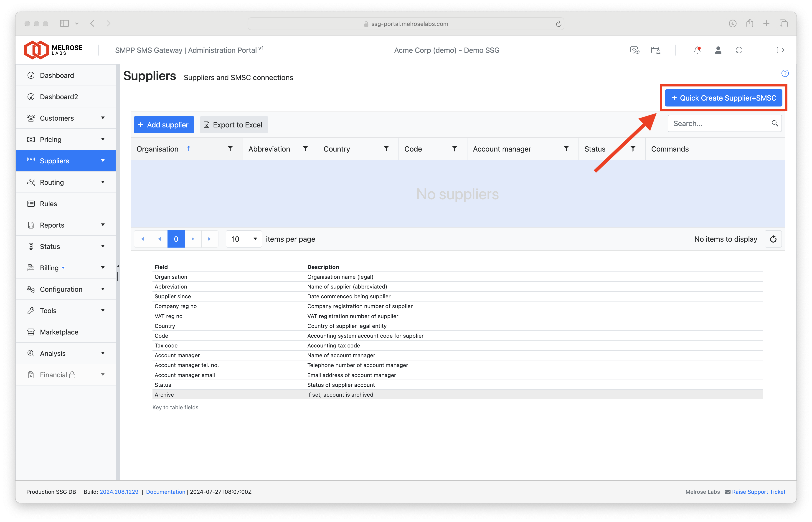
Task: Click the Melrose Labs logo
Action: [x=53, y=50]
